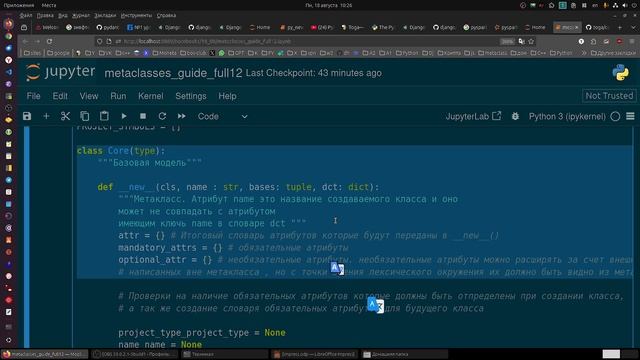Click class Core(type) code line
Viewport: 640px width, 360px height.
[121, 151]
